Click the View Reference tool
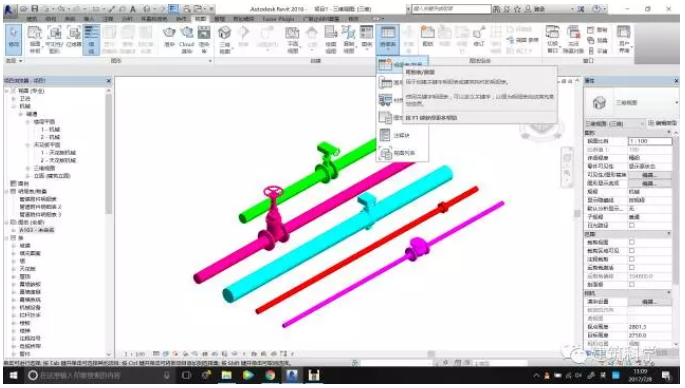 click(522, 40)
